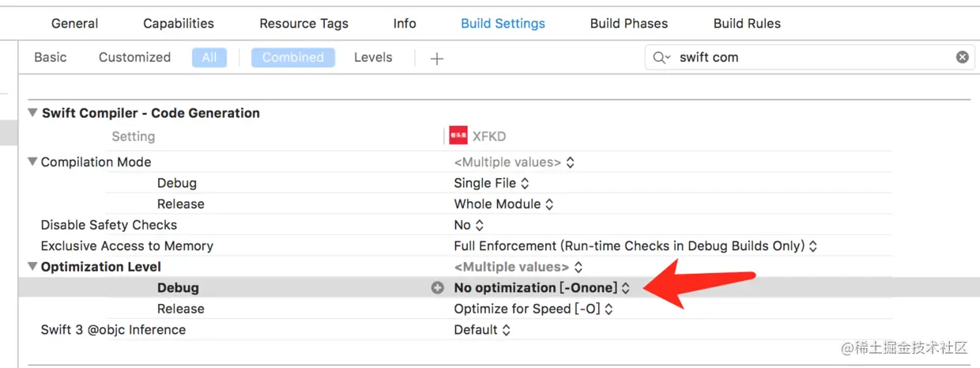Show Basic build settings
Screen dimensions: 980x368
[x=51, y=57]
